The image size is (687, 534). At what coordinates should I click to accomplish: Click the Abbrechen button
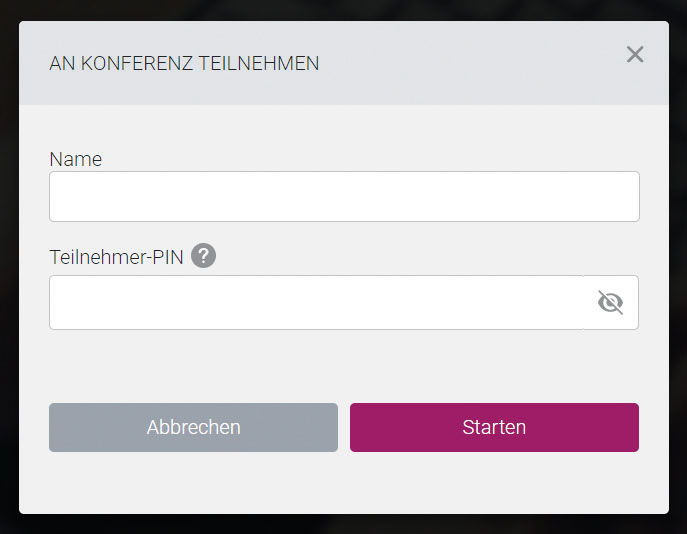tap(193, 427)
